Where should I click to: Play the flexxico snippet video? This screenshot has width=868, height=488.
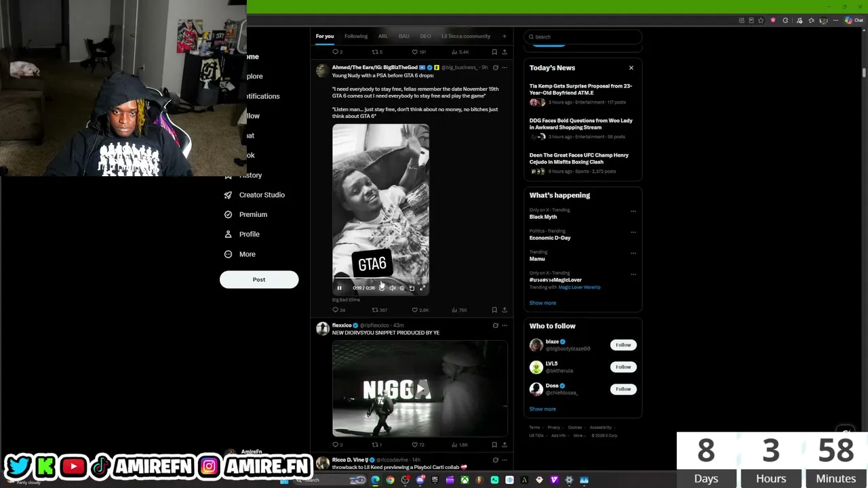pyautogui.click(x=420, y=389)
